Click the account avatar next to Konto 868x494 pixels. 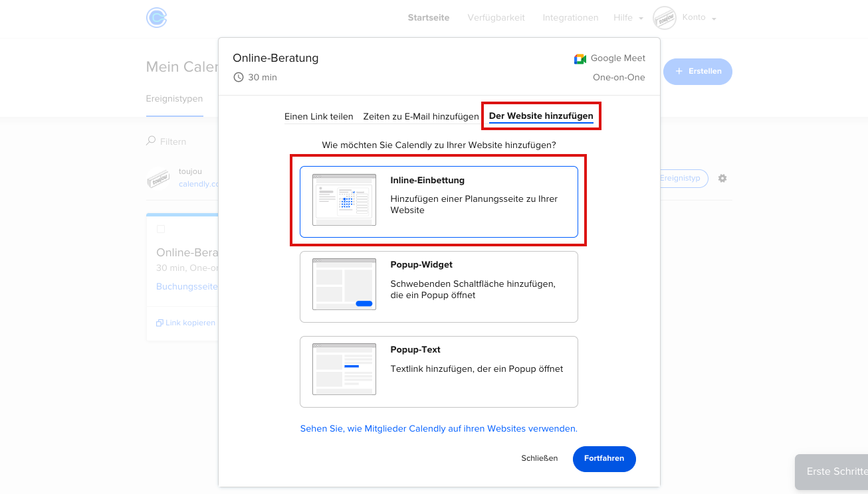point(665,18)
